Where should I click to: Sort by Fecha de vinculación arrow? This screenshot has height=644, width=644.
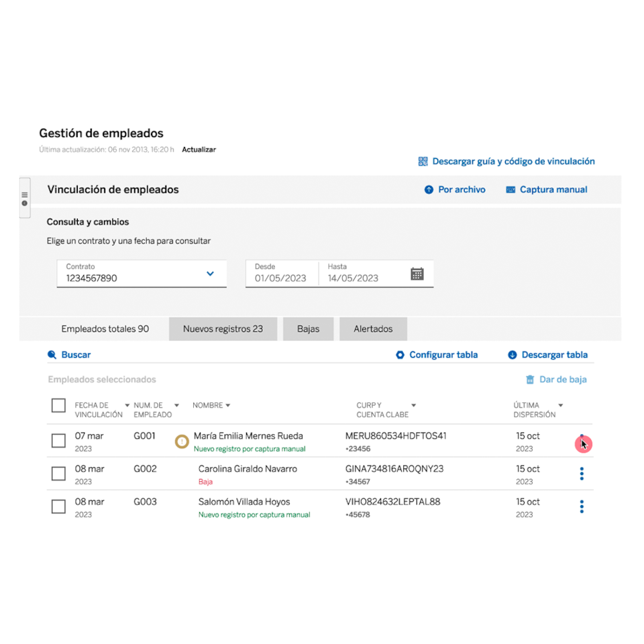127,405
